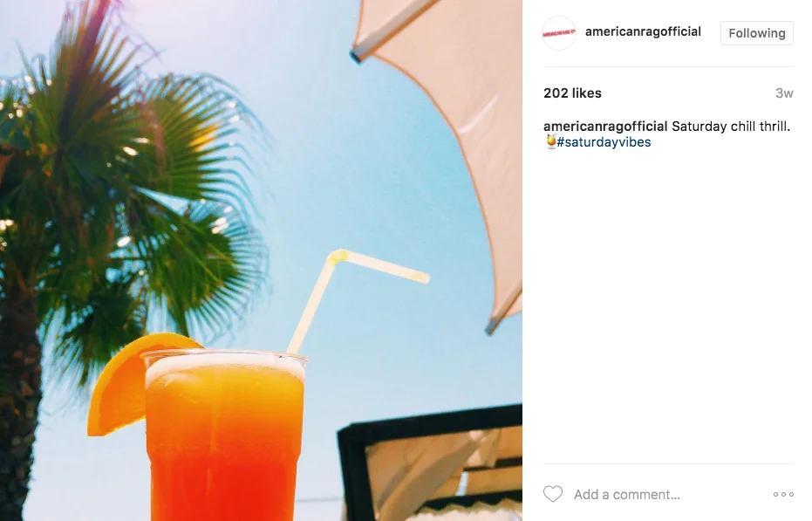Toggle the Following button

(x=756, y=33)
